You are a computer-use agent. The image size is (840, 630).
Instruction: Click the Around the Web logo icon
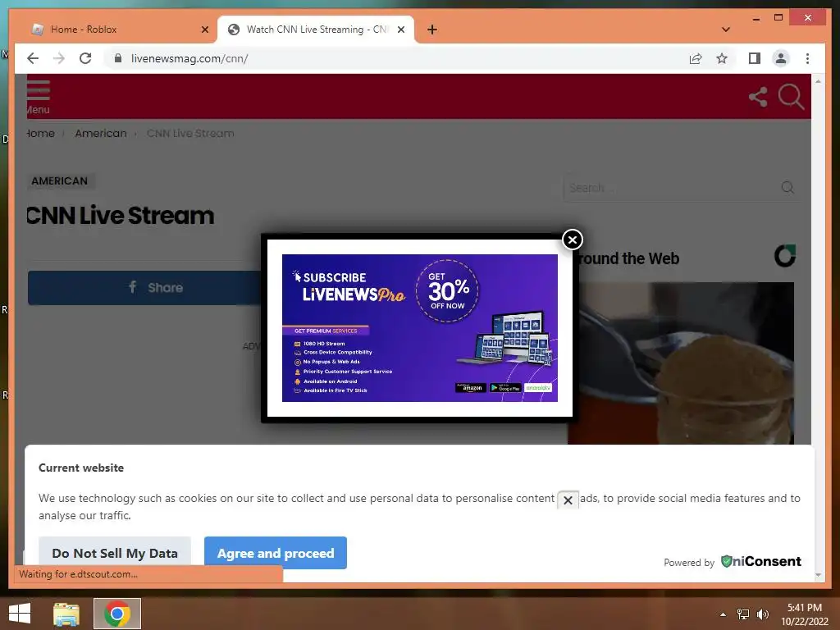pos(785,256)
